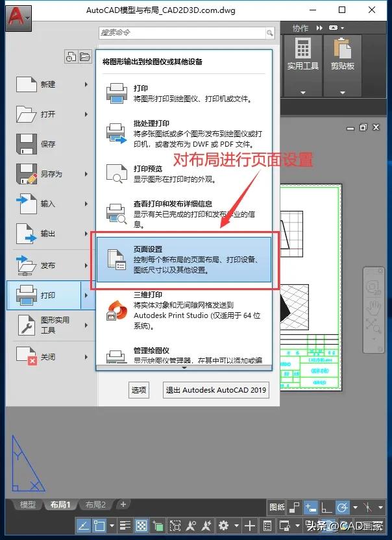Switch to the 布局2 tab
The image size is (392, 540).
[95, 504]
